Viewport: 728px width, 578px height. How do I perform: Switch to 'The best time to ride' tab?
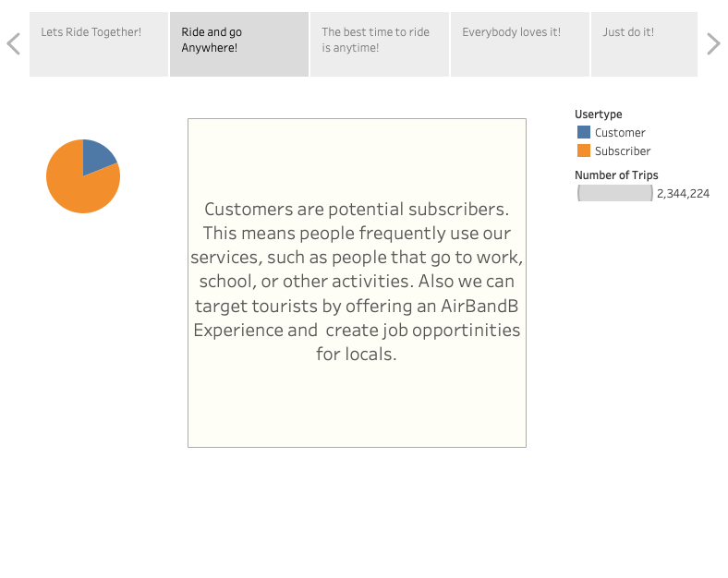click(x=380, y=43)
